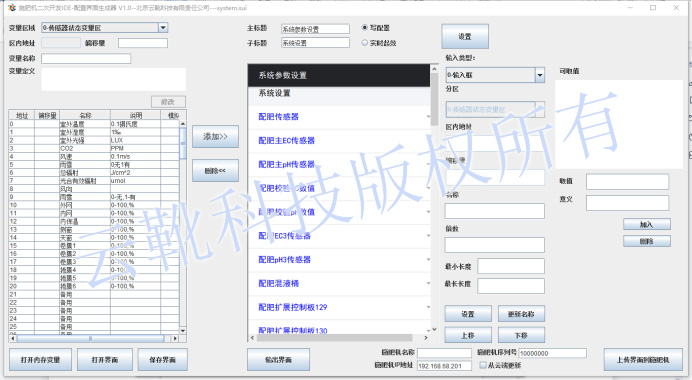Expand the 配肥混液桶 item arrow
This screenshot has width=692, height=380.
tap(428, 283)
